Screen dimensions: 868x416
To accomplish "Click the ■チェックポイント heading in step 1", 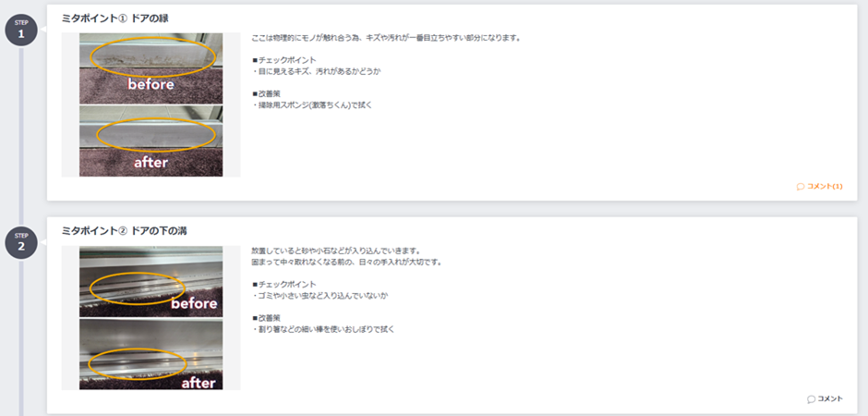I will click(x=284, y=60).
